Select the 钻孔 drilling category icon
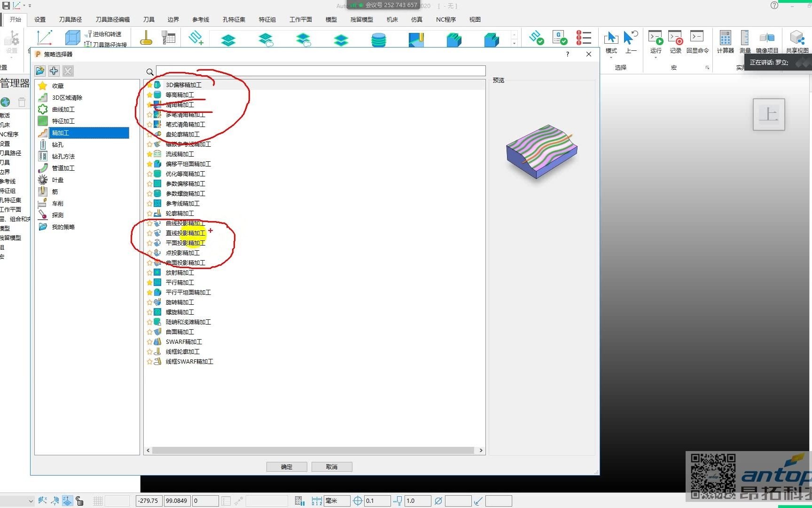 point(43,145)
